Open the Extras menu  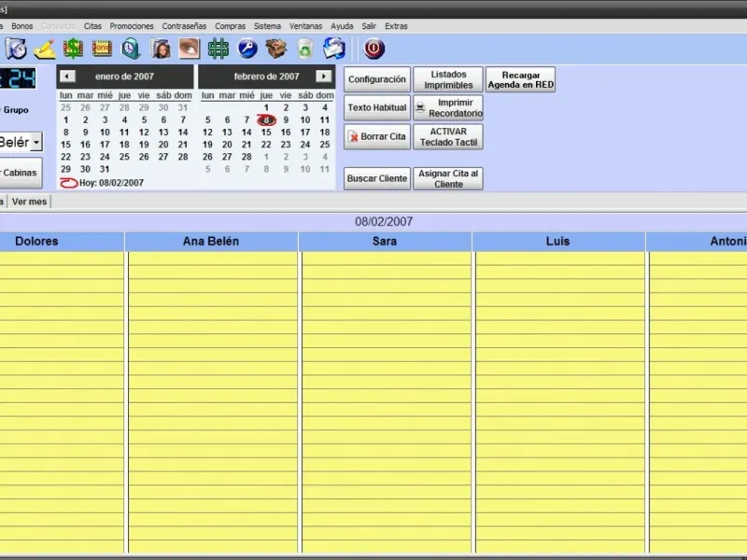click(396, 26)
